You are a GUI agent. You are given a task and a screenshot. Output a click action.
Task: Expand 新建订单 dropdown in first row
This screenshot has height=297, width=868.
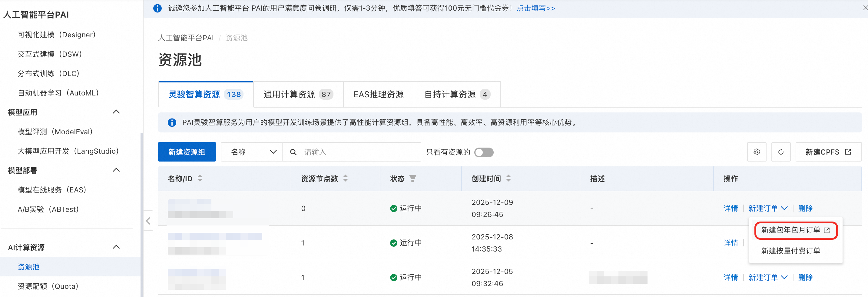coord(768,208)
